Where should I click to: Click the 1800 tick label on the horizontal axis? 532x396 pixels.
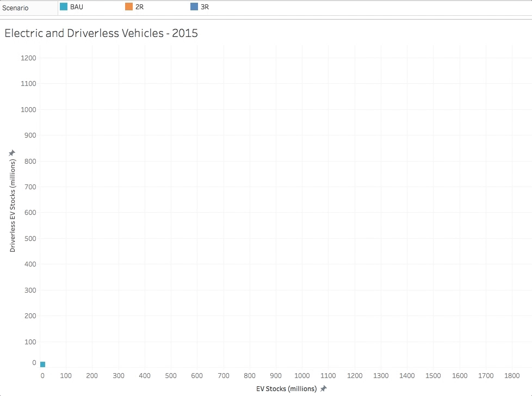click(x=512, y=375)
